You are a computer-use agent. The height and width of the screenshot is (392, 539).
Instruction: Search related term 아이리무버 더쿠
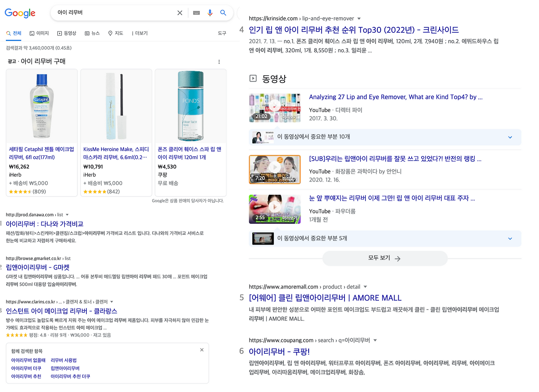click(26, 368)
